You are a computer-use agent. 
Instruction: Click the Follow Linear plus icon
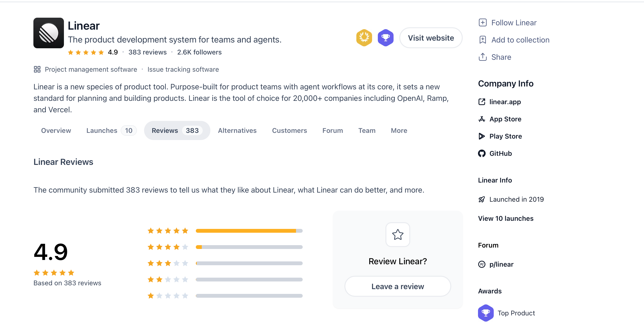click(x=482, y=23)
